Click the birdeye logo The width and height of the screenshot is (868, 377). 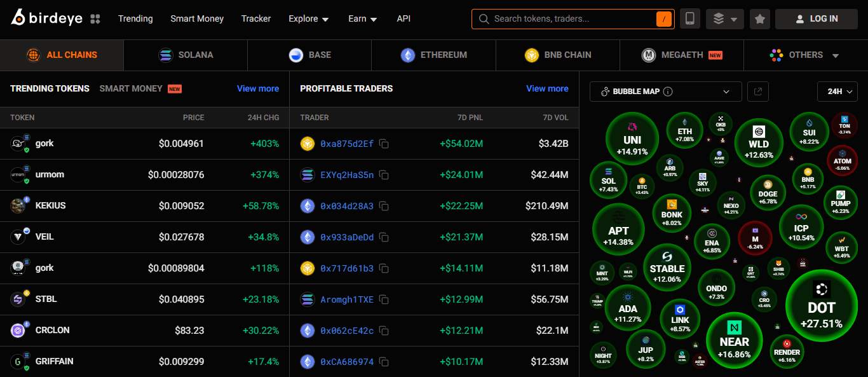[46, 18]
